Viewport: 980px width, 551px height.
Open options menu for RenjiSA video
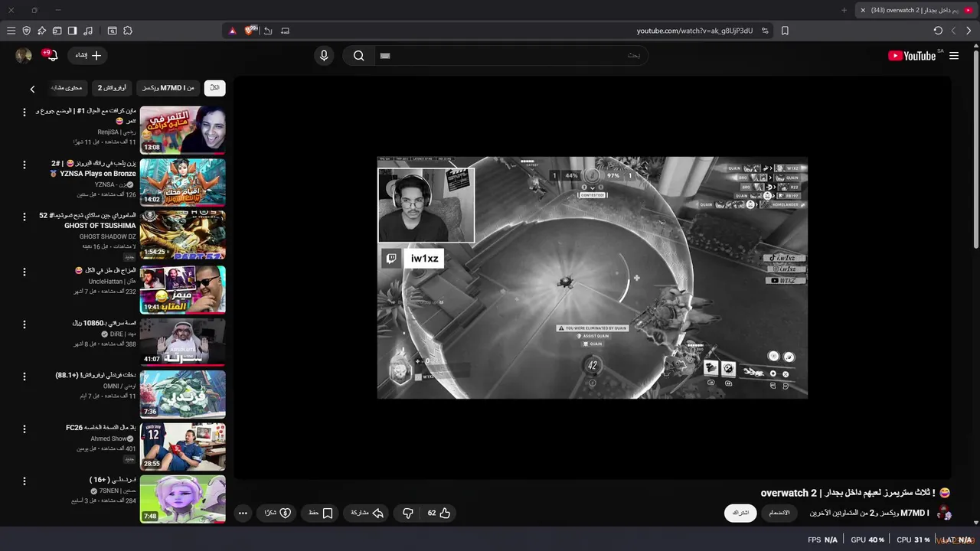(24, 112)
